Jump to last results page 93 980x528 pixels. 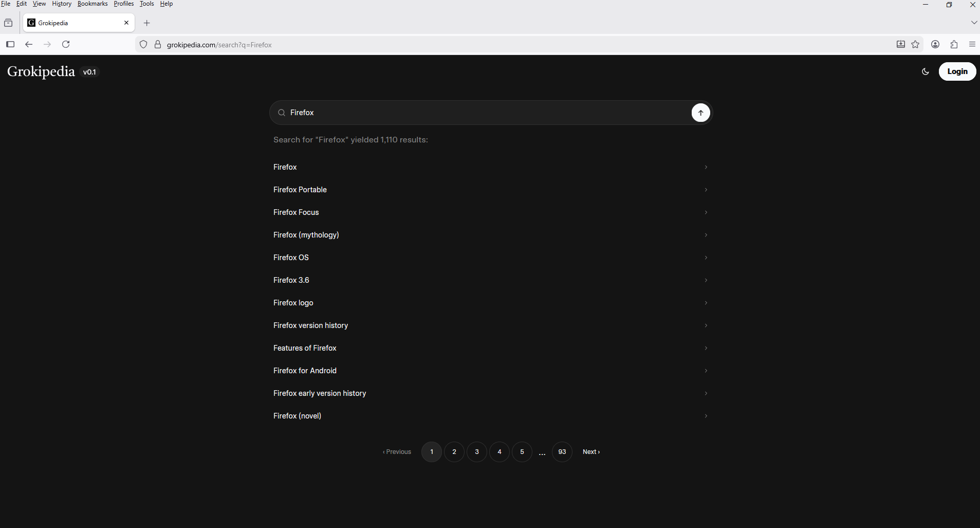click(x=562, y=452)
